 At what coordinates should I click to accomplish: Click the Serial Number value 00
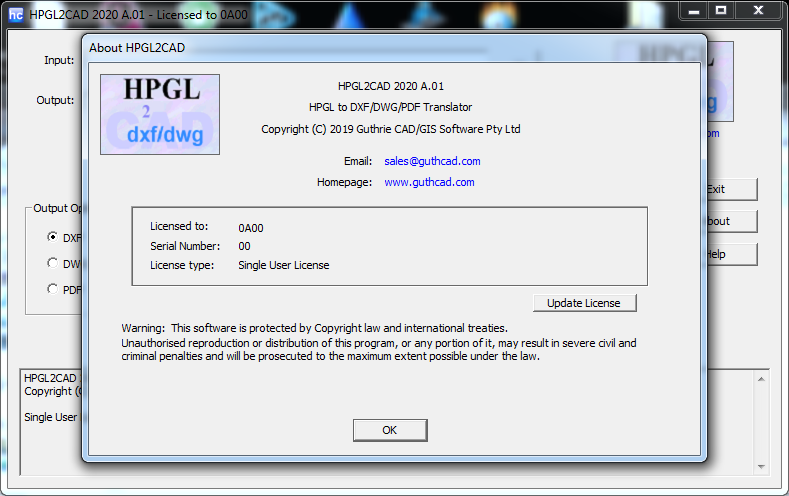[244, 246]
